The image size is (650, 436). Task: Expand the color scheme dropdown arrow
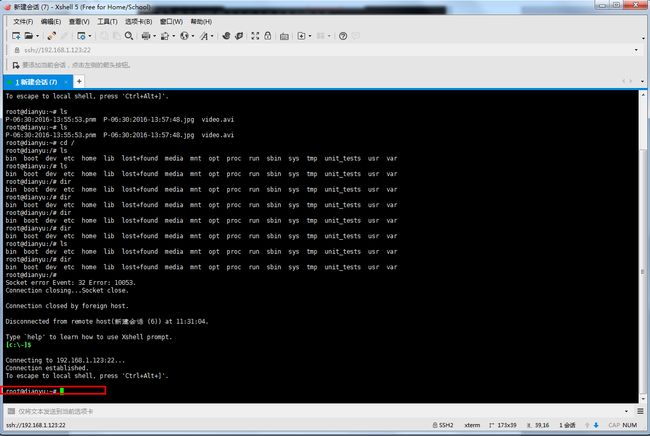point(173,36)
